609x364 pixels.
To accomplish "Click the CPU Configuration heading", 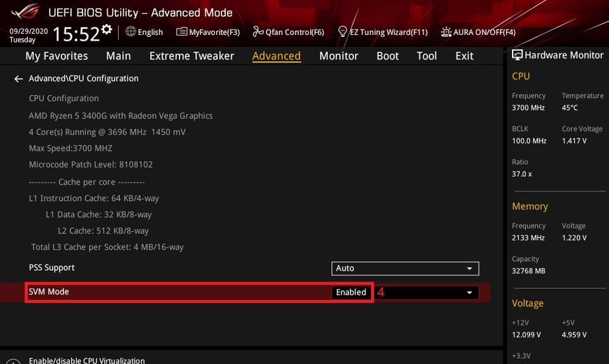I will click(63, 98).
